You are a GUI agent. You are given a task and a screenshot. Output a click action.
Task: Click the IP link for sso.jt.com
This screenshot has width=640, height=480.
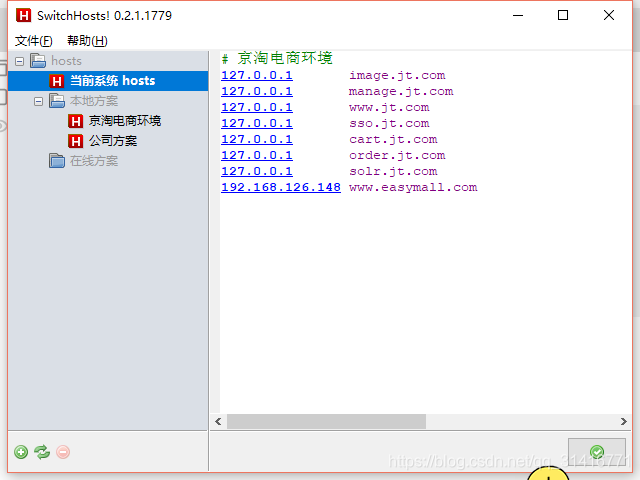(x=257, y=123)
